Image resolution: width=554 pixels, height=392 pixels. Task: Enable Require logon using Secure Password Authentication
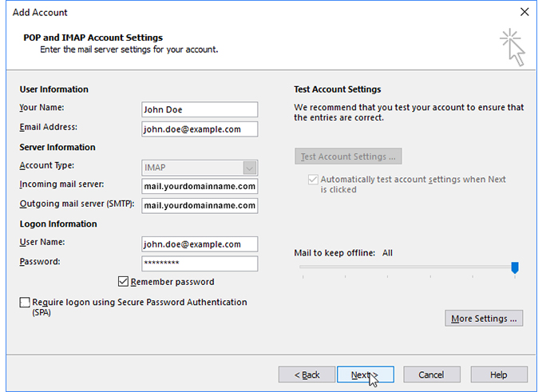click(x=26, y=303)
